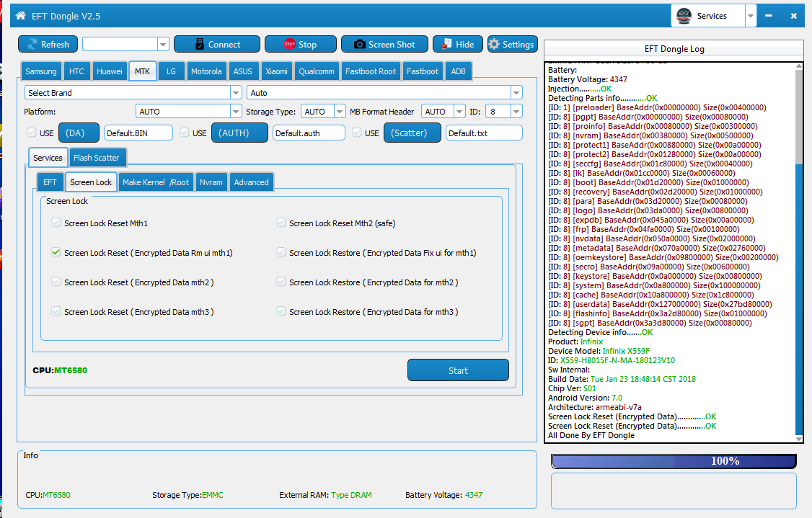The height and width of the screenshot is (518, 812).
Task: Click the EFT Services logo icon
Action: click(x=684, y=16)
